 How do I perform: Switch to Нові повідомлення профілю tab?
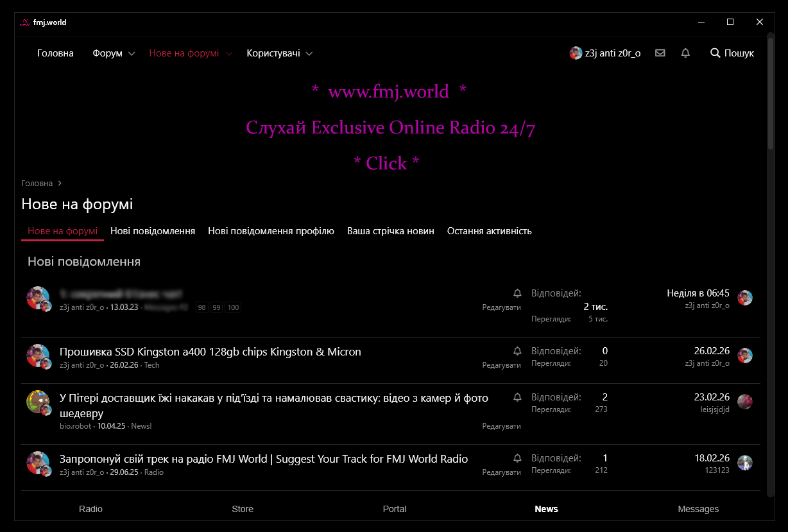[x=271, y=231]
